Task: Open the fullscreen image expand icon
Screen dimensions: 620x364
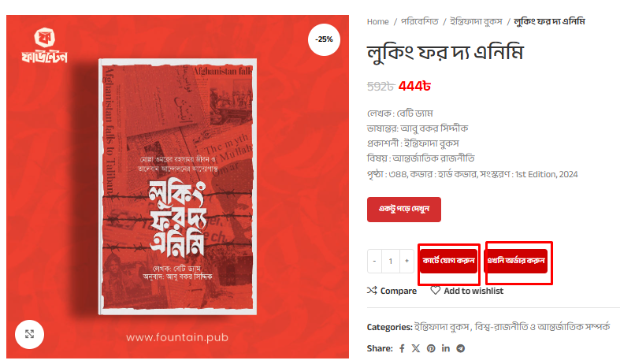Action: (x=29, y=334)
